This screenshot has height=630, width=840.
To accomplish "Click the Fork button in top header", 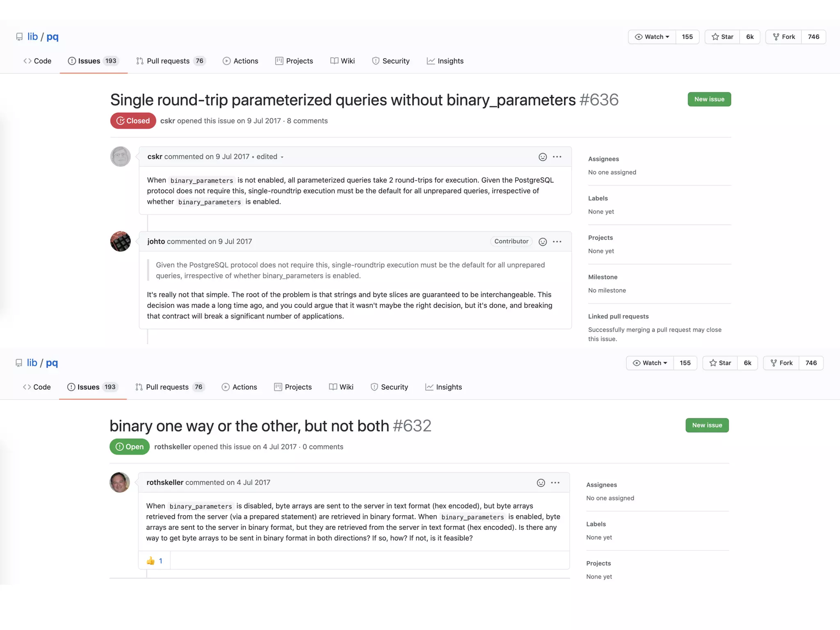I will coord(784,37).
